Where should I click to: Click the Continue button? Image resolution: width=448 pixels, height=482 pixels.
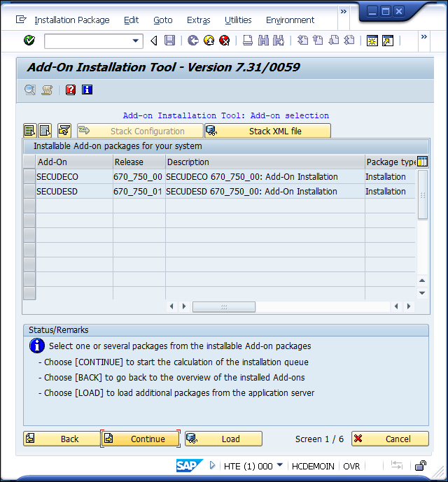coord(140,439)
